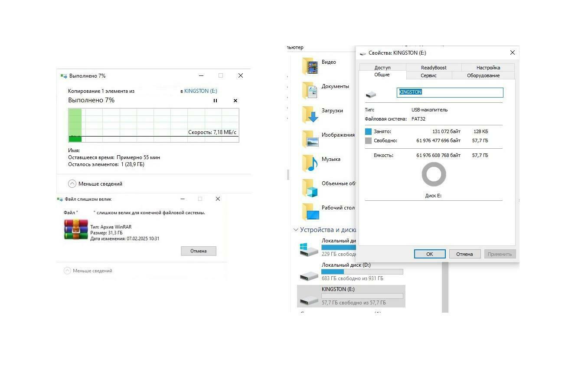588x366 pixels.
Task: Select the KINGSTON (E:) drive icon
Action: click(309, 299)
